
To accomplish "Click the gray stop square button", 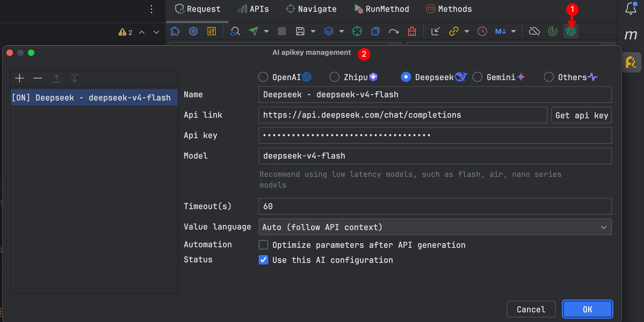I will click(282, 31).
